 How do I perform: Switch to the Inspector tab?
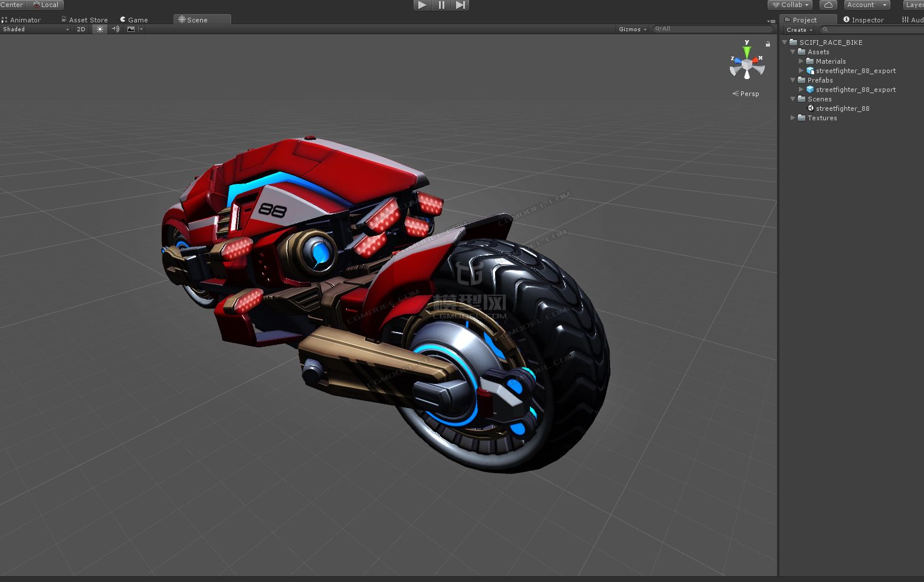[864, 19]
